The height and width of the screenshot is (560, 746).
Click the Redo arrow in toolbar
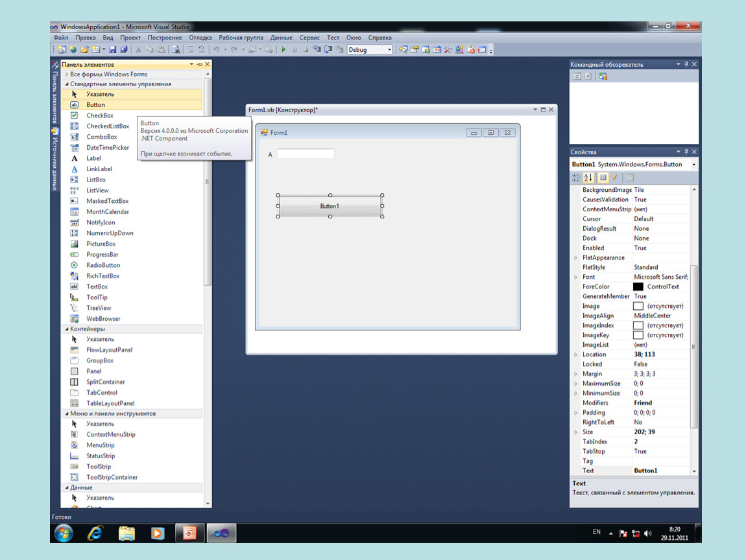tap(234, 49)
